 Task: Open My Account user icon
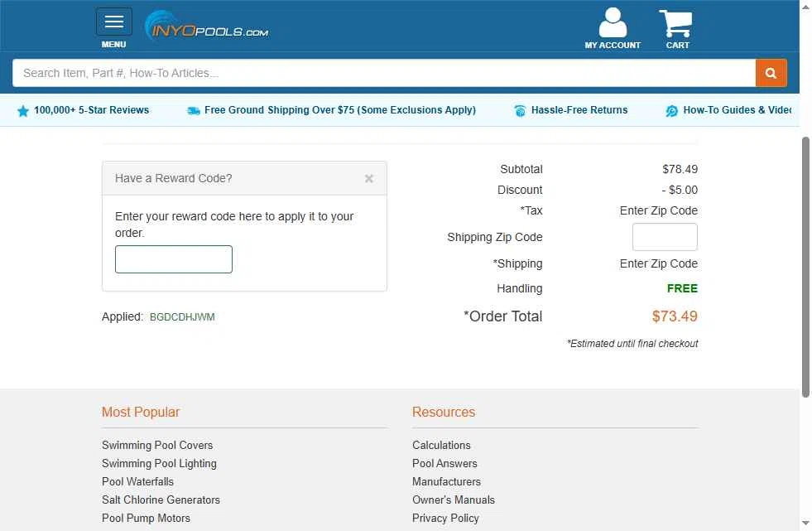pos(613,28)
